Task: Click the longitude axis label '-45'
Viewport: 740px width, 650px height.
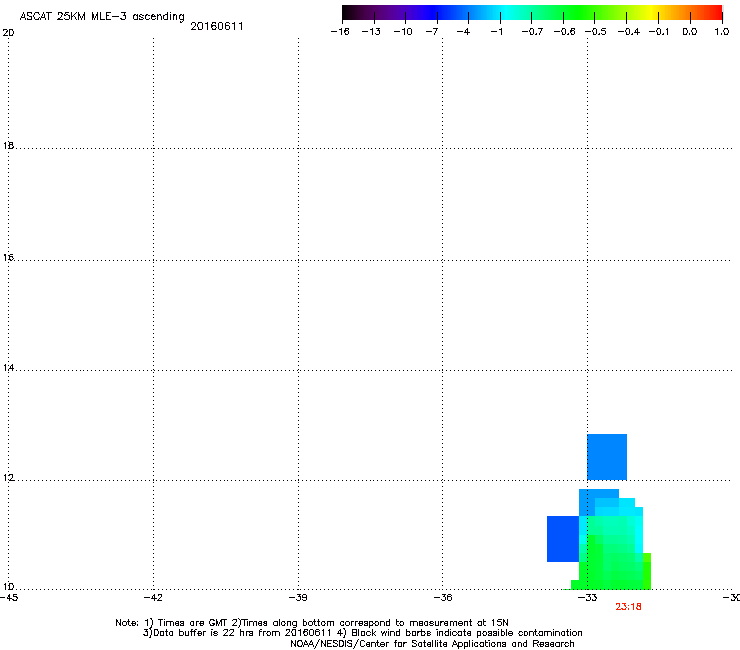Action: click(x=8, y=598)
